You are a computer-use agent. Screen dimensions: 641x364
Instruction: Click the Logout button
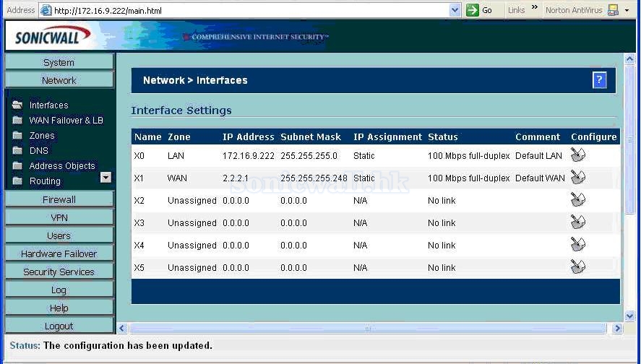(59, 326)
